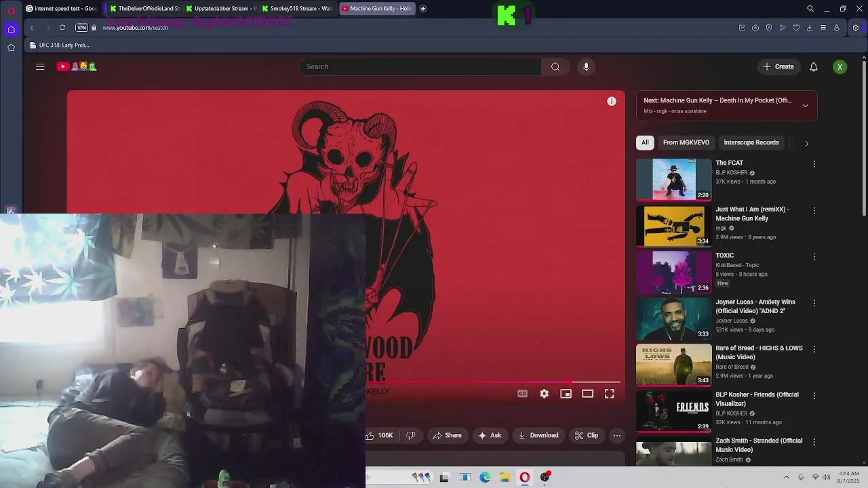Open options menu for HIGHS & LOWS
The width and height of the screenshot is (868, 488).
[814, 349]
